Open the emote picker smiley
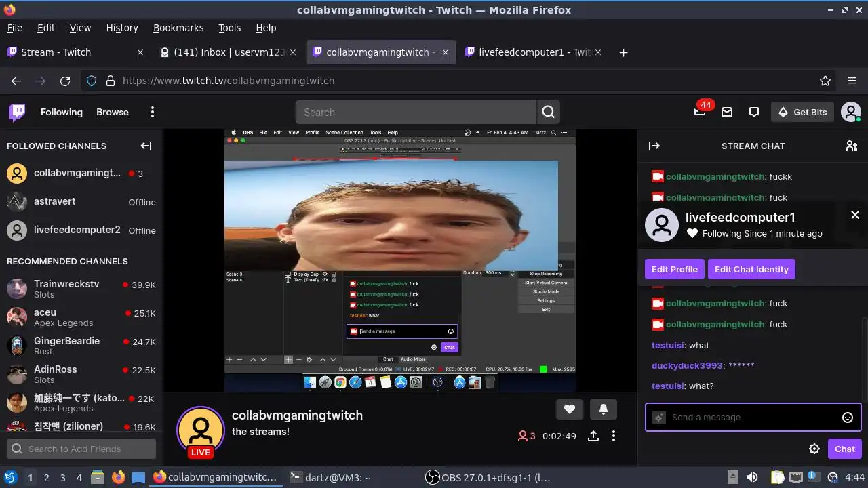The width and height of the screenshot is (868, 488). (848, 418)
